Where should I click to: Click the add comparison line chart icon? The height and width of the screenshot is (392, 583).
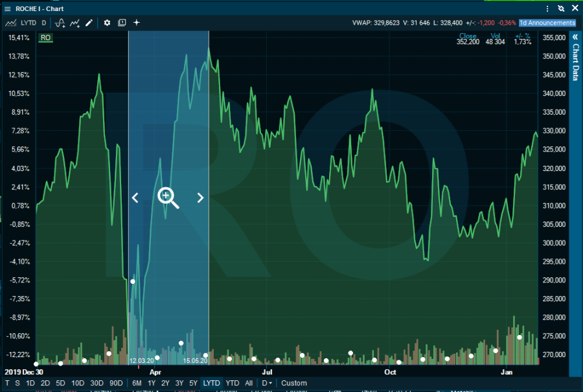75,23
